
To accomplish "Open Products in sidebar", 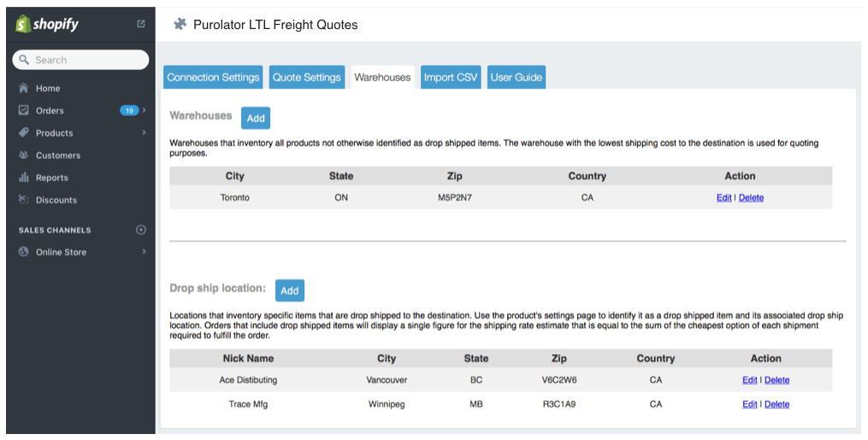I will coord(54,132).
